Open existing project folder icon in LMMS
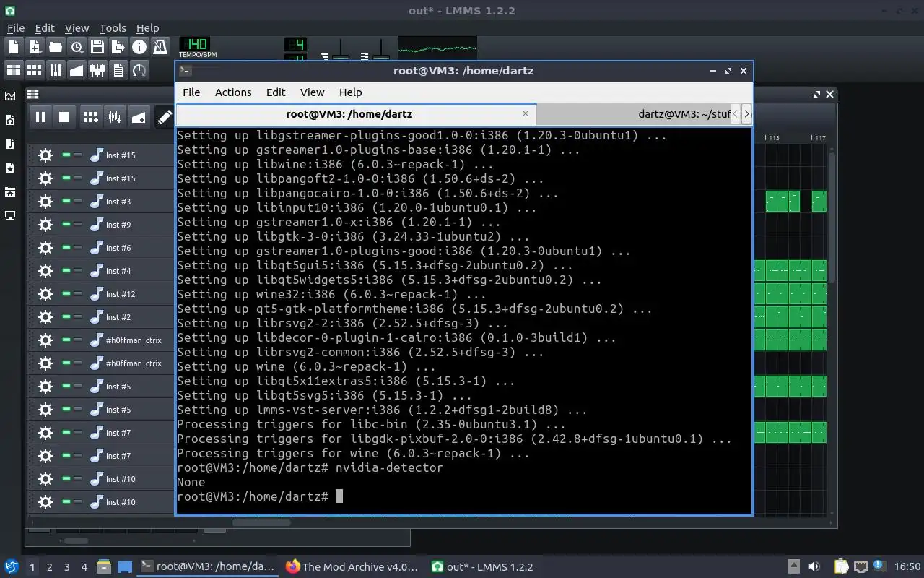The width and height of the screenshot is (924, 578). pyautogui.click(x=55, y=47)
